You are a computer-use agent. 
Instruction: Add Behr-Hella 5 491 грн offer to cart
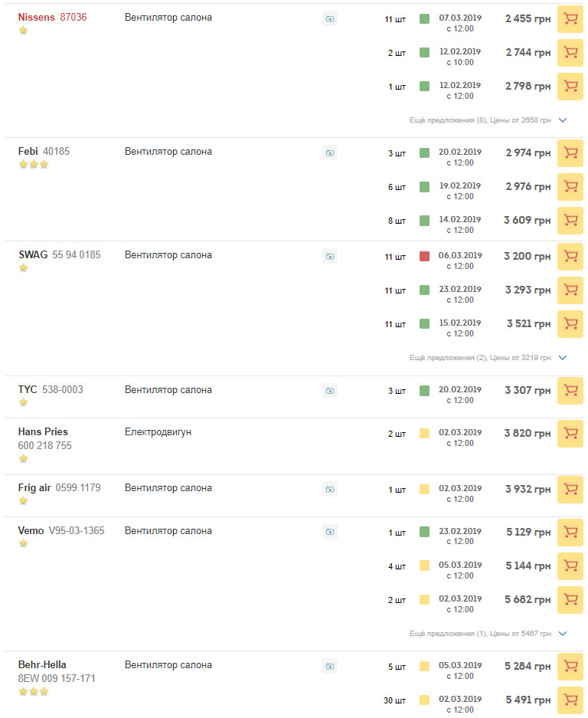(x=570, y=700)
